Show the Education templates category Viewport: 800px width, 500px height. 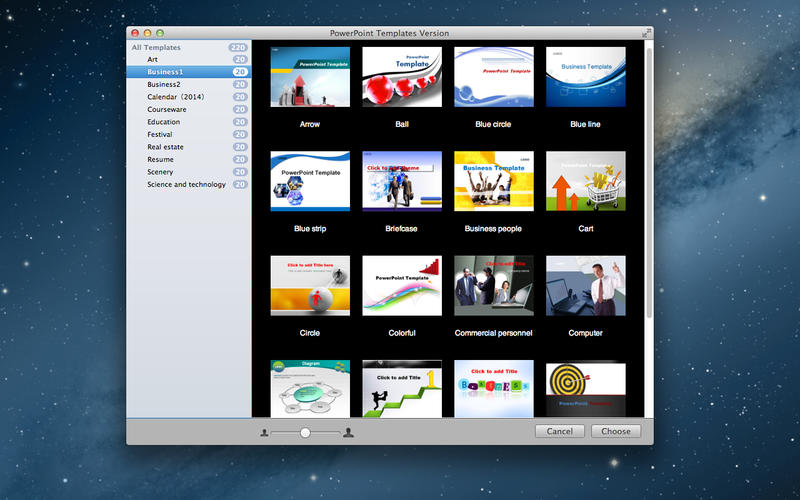point(164,122)
